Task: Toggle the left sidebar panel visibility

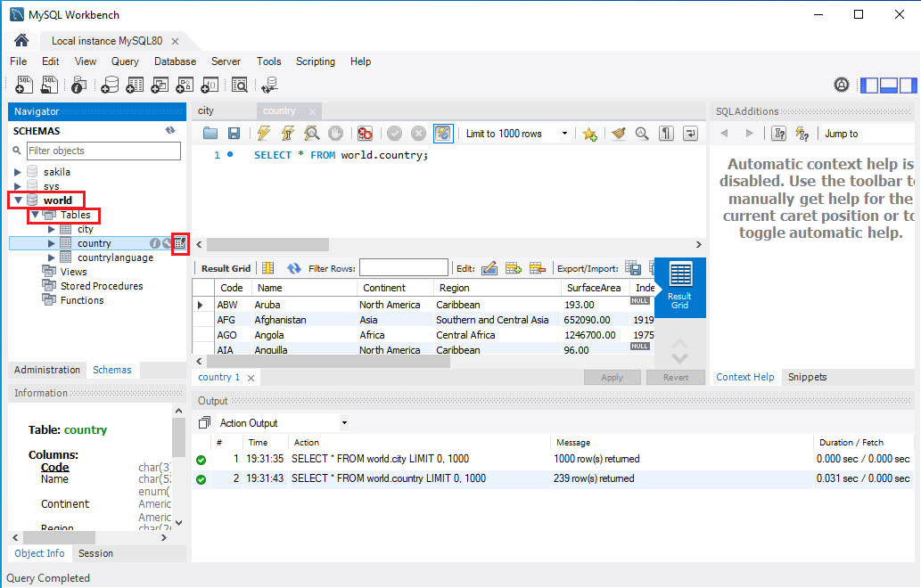Action: [868, 86]
